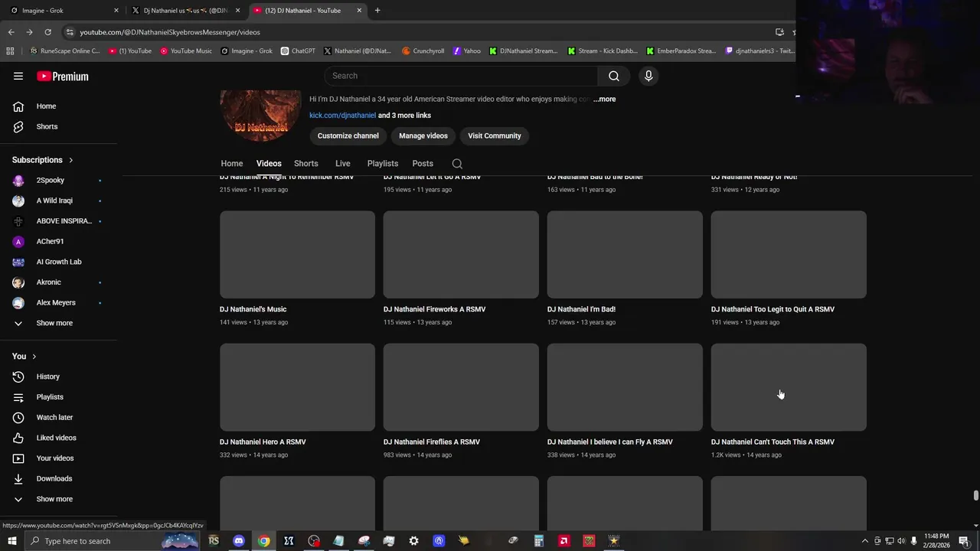980x551 pixels.
Task: Switch to the channel Live tab
Action: click(343, 164)
